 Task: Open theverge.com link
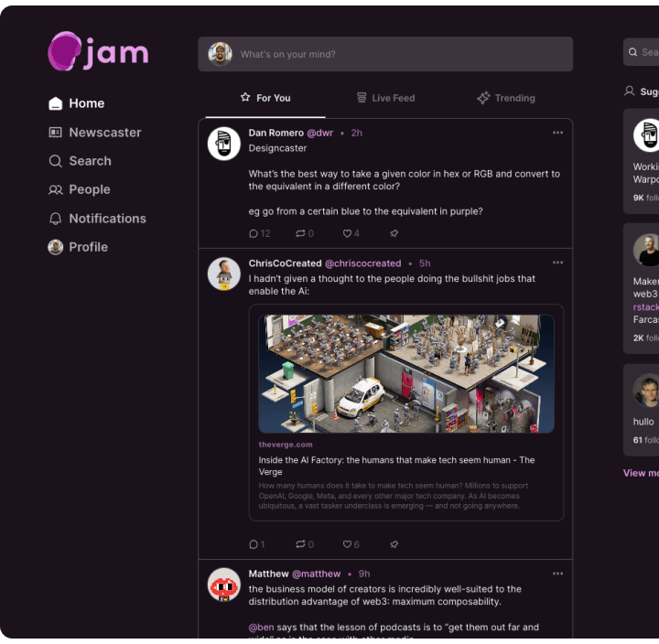[286, 445]
